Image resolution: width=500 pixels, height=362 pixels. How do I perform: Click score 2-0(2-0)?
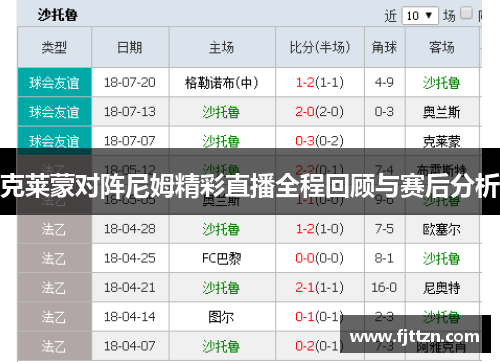pyautogui.click(x=320, y=112)
